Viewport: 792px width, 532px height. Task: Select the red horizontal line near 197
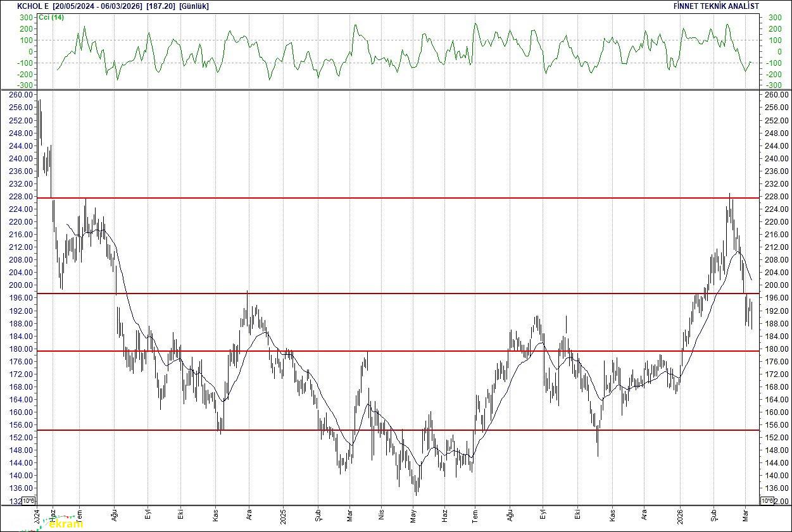coord(405,294)
